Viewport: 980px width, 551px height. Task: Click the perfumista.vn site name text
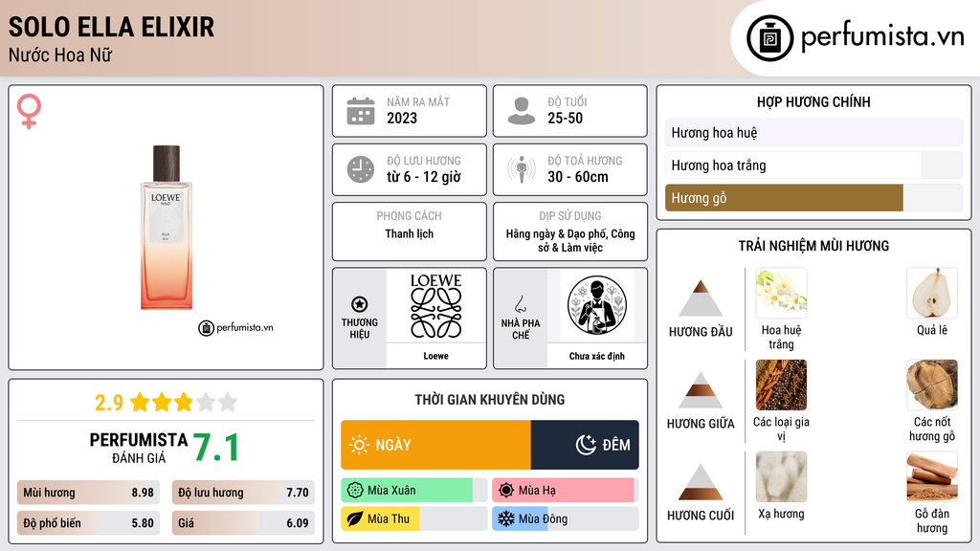point(882,37)
